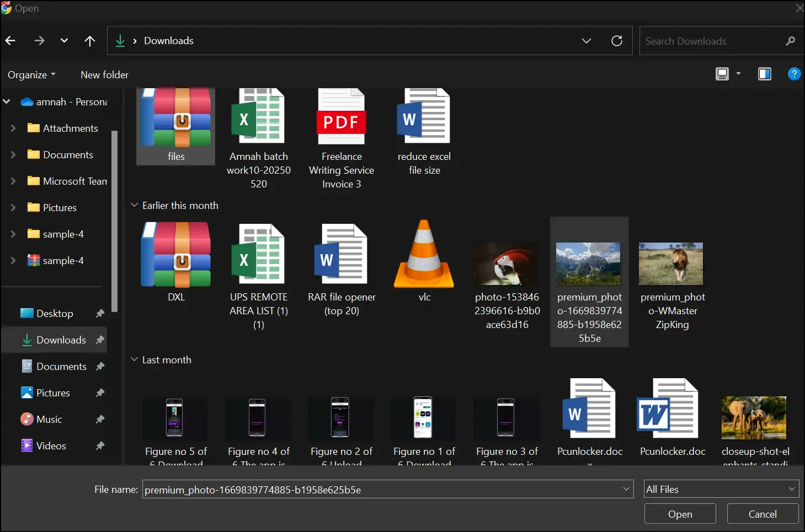Open the Organize menu
Image resolution: width=805 pixels, height=532 pixels.
tap(31, 74)
